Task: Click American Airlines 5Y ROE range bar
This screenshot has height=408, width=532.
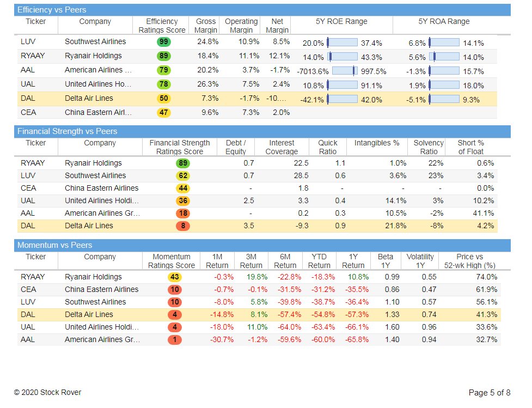Action: tap(344, 71)
